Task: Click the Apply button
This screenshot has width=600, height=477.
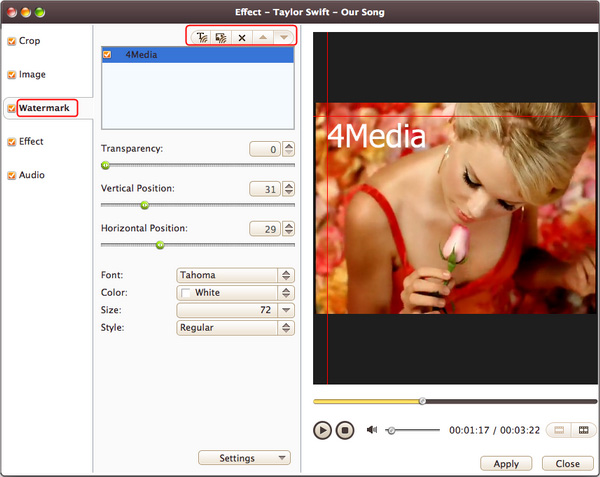Action: click(506, 464)
